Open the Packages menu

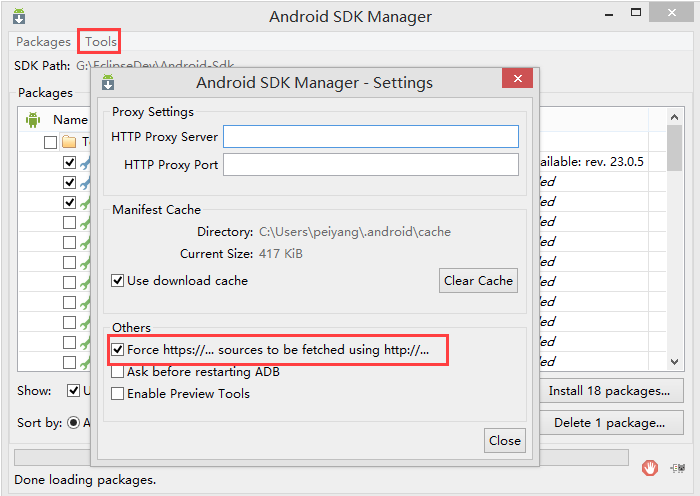coord(43,42)
